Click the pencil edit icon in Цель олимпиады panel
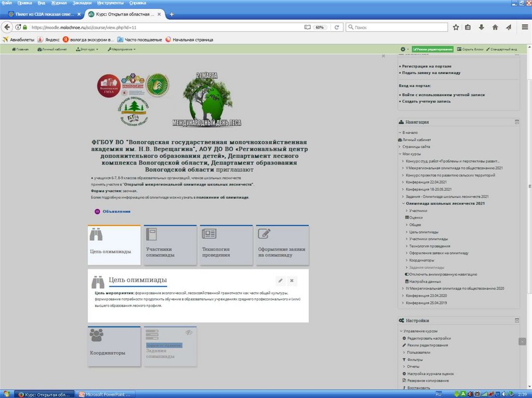532x398 pixels. (x=281, y=281)
